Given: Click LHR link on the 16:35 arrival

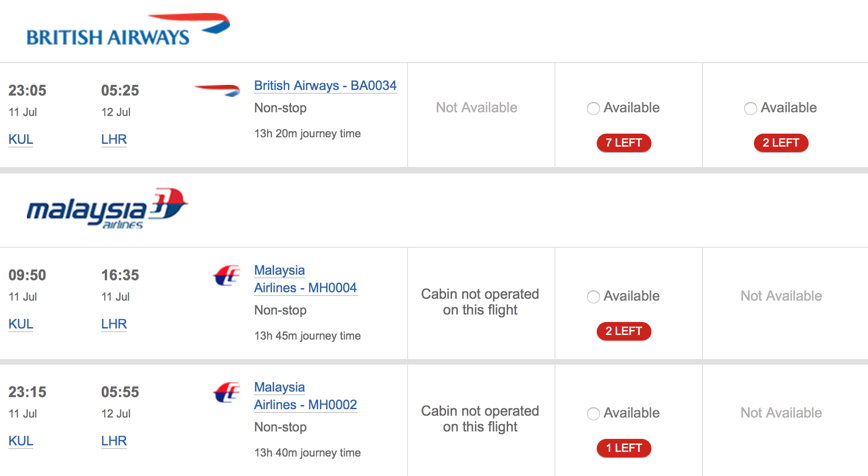Looking at the screenshot, I should (x=114, y=324).
